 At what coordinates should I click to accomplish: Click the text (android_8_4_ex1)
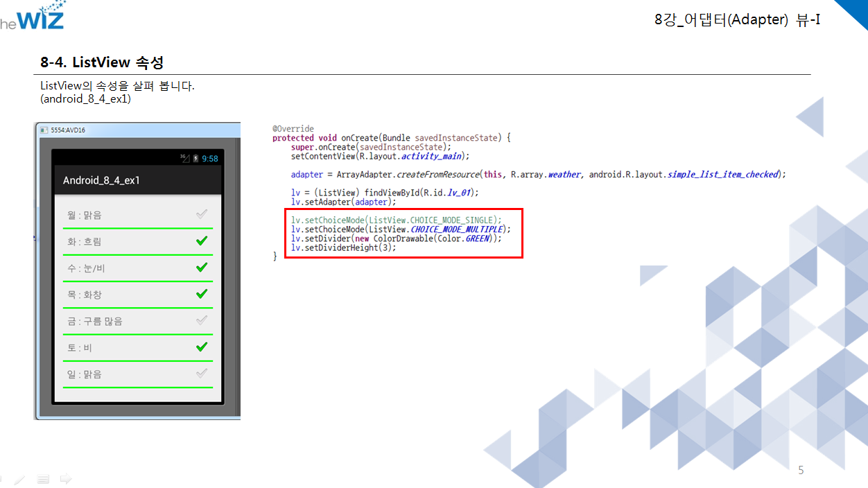86,98
